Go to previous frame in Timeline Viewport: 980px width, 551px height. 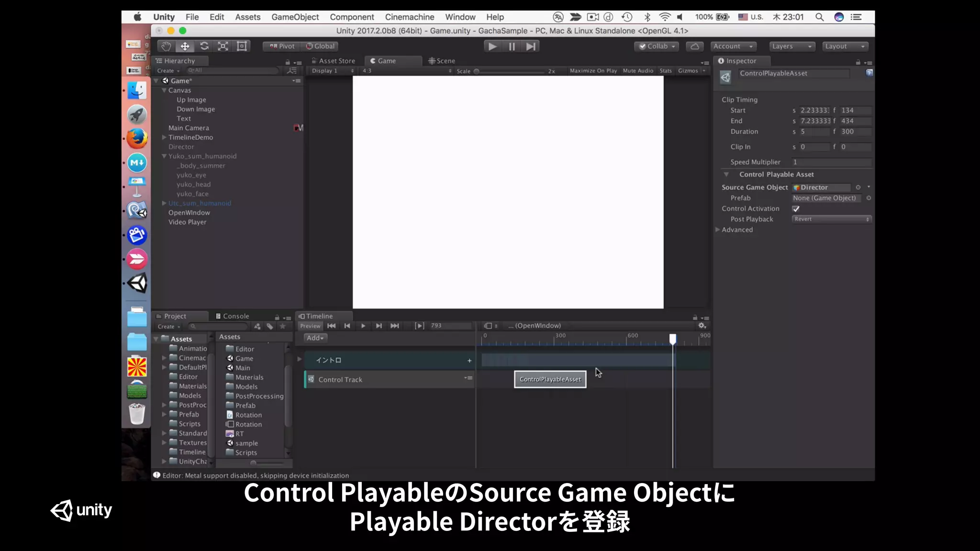[347, 326]
